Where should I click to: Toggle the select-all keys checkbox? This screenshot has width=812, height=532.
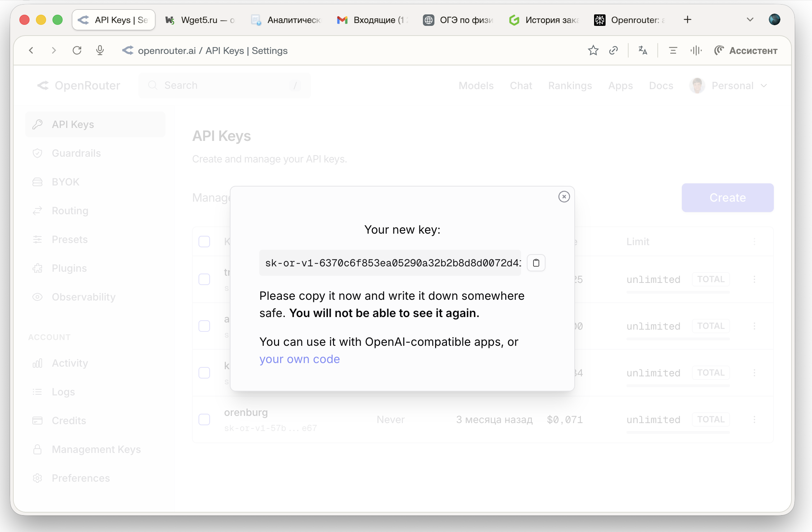pos(204,242)
